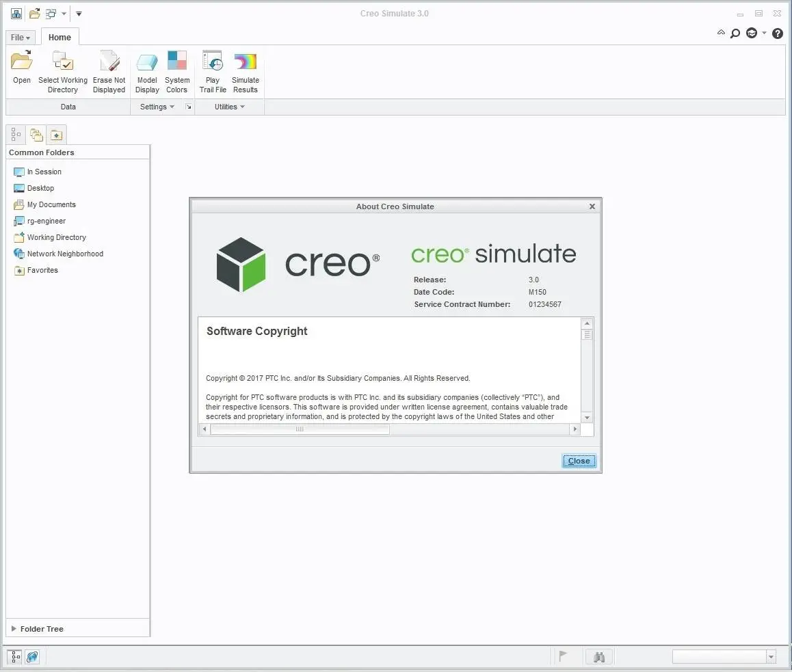Click the Software Copyright heading
Viewport: 792px width, 672px height.
pyautogui.click(x=256, y=331)
